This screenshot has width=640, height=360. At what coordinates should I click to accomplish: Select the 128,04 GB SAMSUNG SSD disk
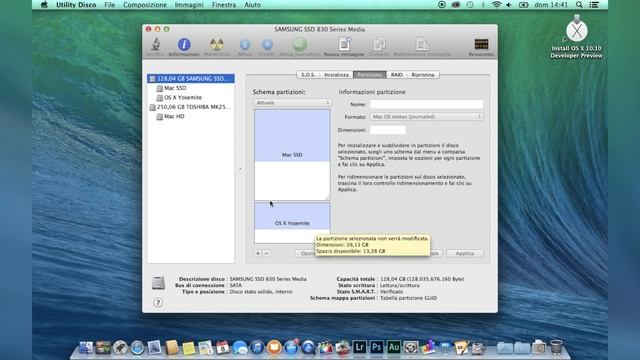(x=191, y=78)
